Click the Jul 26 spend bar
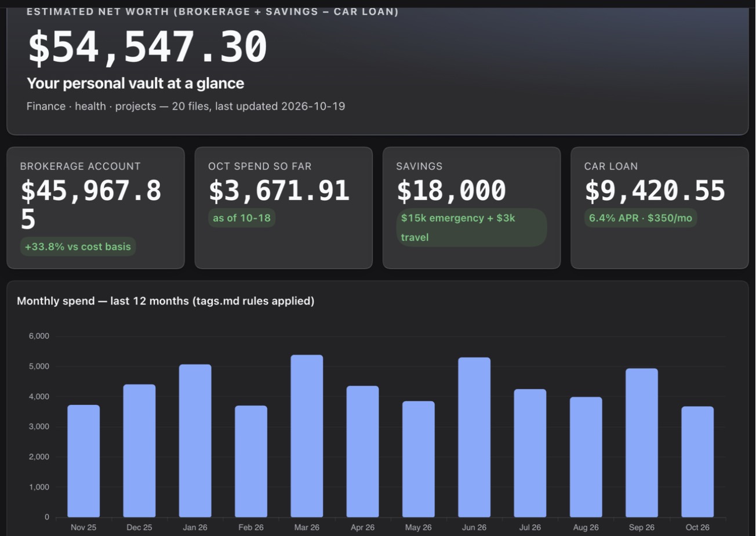The image size is (756, 536). [530, 453]
